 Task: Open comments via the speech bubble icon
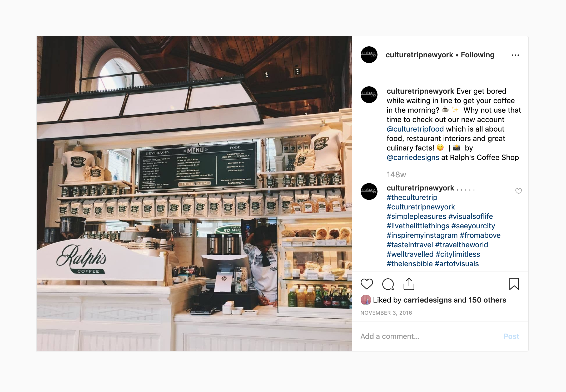click(388, 284)
